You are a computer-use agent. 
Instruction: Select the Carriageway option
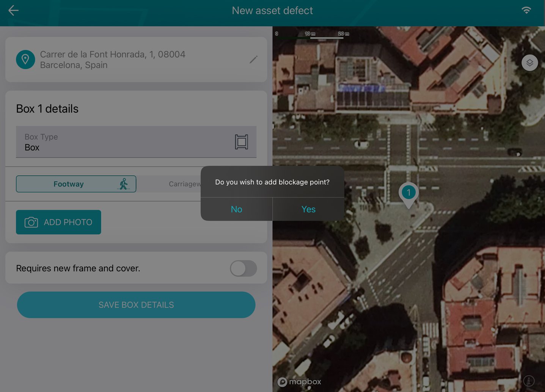pyautogui.click(x=184, y=184)
